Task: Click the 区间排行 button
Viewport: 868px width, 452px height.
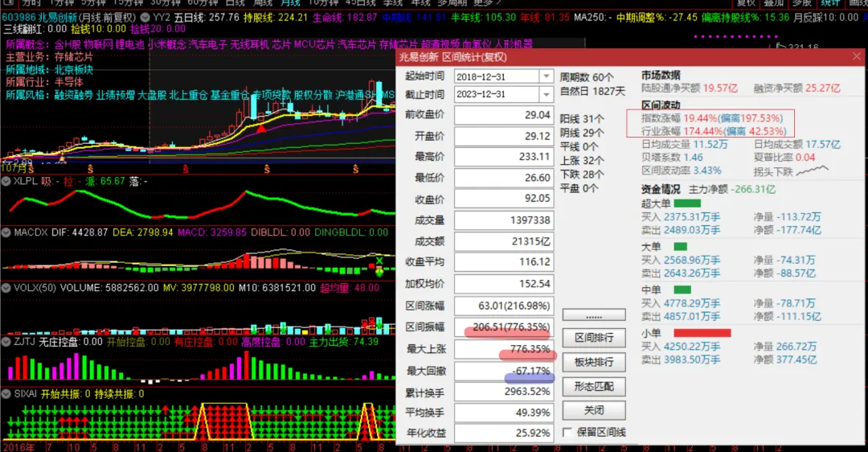Action: pos(594,337)
